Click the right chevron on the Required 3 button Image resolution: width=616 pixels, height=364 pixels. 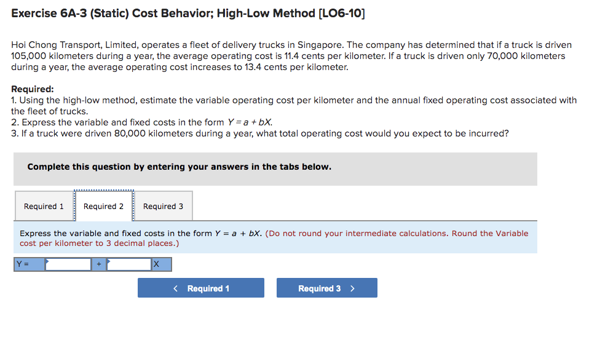pos(352,288)
